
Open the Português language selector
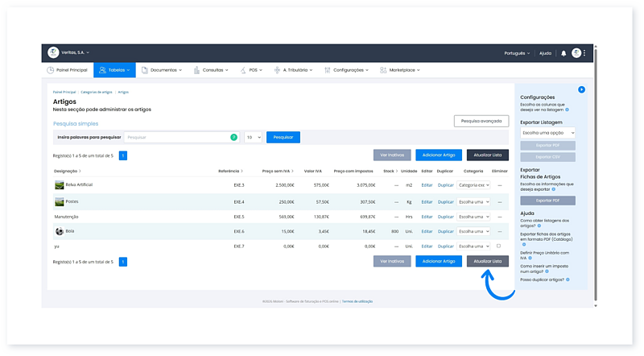click(516, 53)
